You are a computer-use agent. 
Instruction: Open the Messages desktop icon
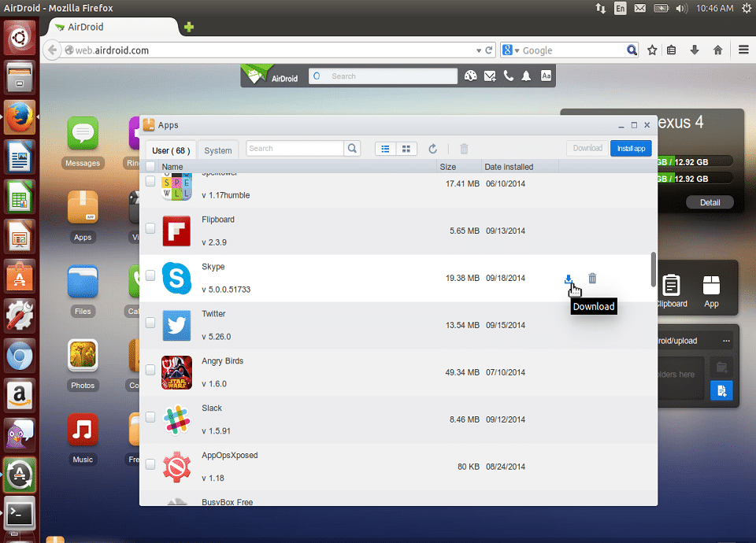click(x=83, y=134)
